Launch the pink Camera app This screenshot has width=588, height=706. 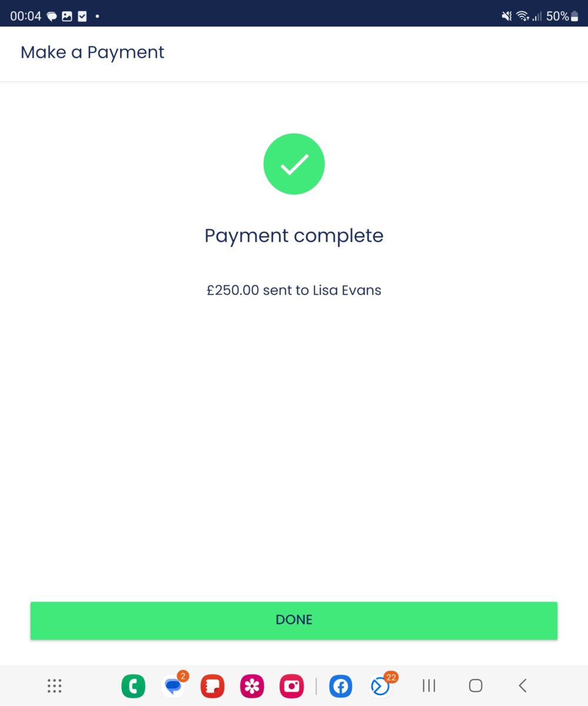tap(292, 686)
